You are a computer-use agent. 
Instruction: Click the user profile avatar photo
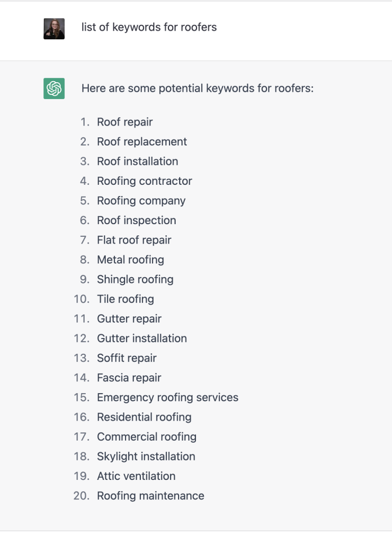(54, 29)
